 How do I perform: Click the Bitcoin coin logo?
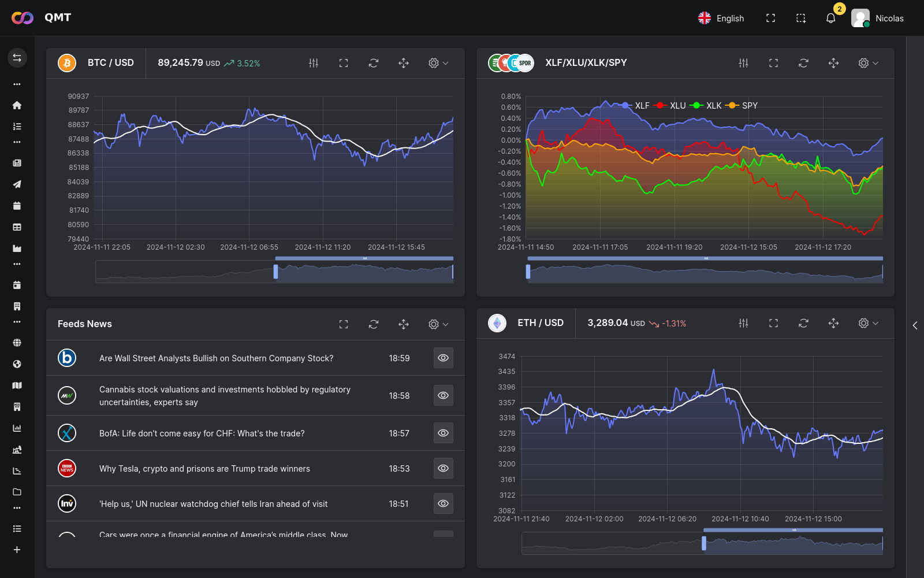(67, 63)
